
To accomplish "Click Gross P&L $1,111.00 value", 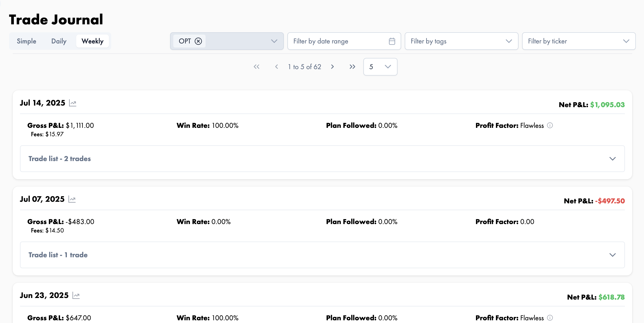I will pos(80,126).
